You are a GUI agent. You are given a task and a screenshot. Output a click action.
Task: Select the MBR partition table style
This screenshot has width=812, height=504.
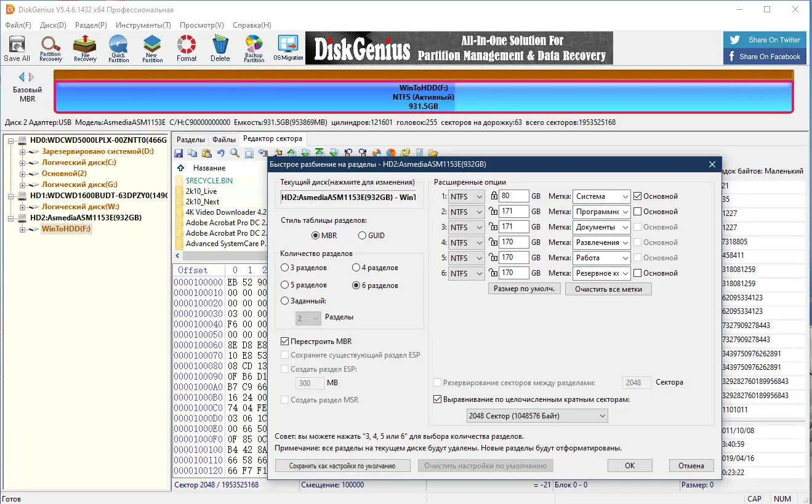pos(324,236)
